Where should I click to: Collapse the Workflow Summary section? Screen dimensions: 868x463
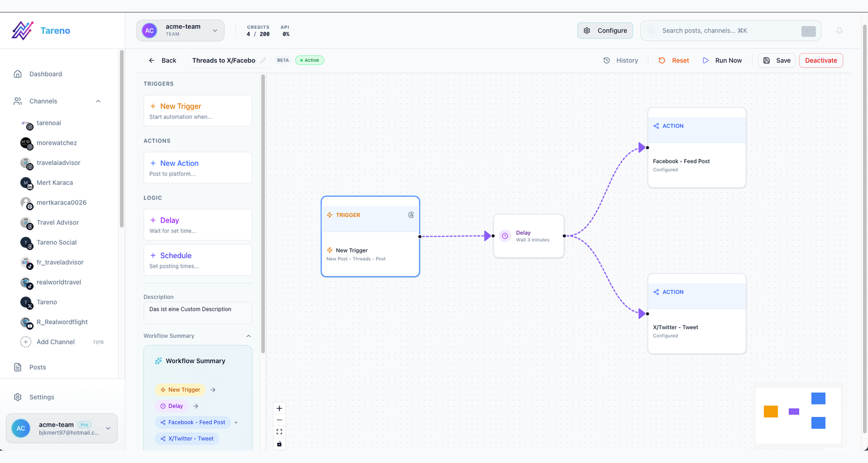pyautogui.click(x=248, y=336)
